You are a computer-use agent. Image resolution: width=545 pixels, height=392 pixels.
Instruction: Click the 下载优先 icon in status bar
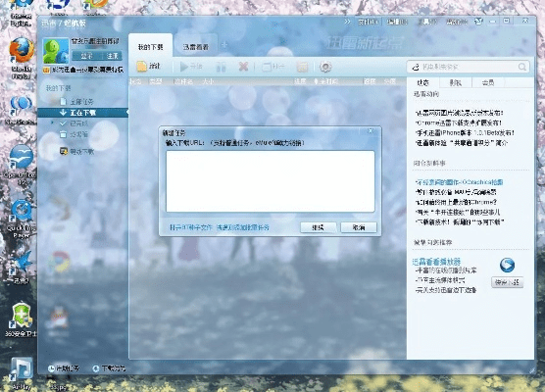pyautogui.click(x=96, y=368)
